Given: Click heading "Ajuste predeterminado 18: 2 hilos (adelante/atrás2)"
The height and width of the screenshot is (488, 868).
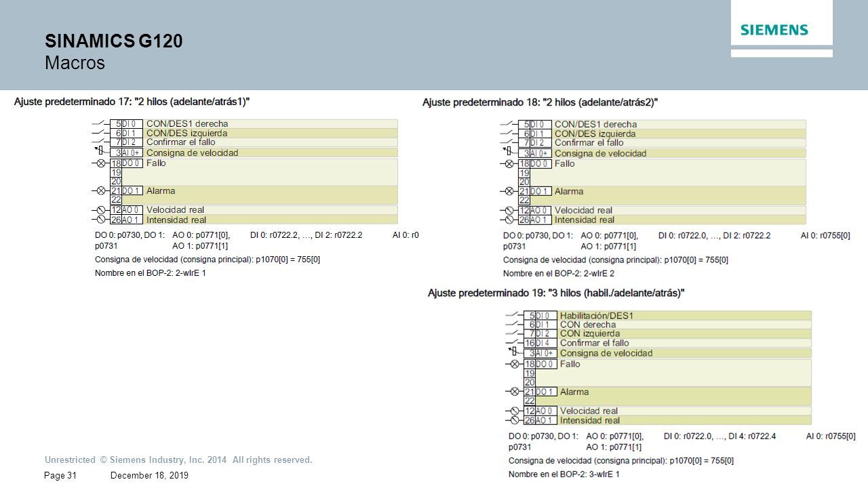Looking at the screenshot, I should [540, 102].
